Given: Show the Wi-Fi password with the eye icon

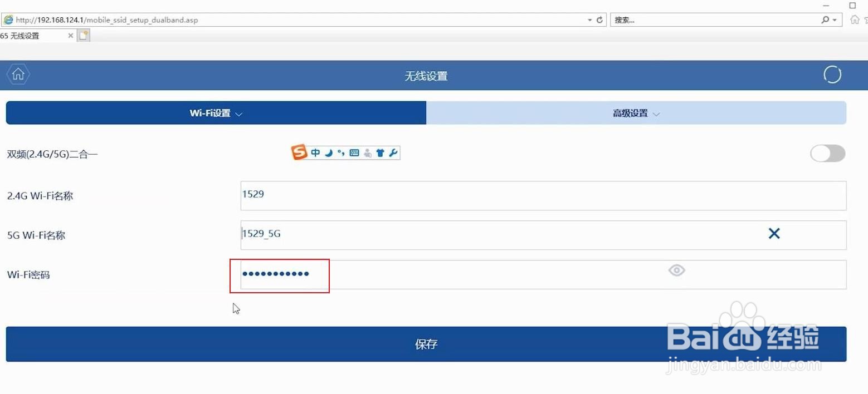Looking at the screenshot, I should click(676, 270).
